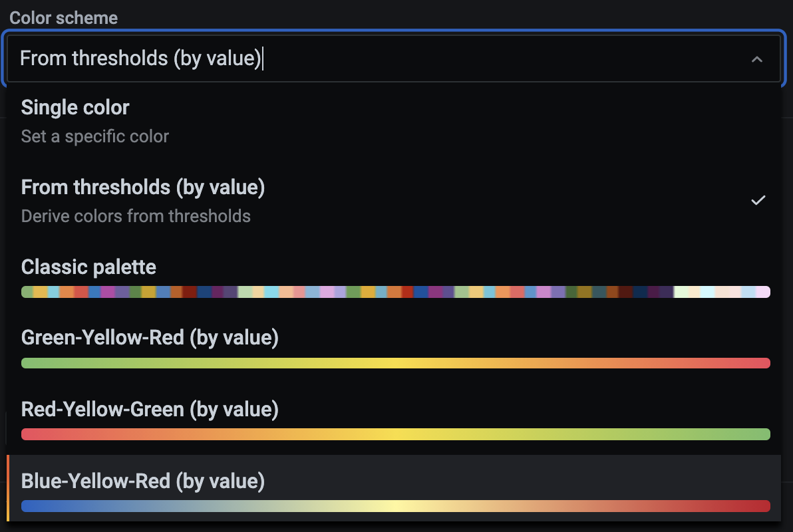Click the Single color list entry title
Screen dimensions: 793x532
point(75,107)
